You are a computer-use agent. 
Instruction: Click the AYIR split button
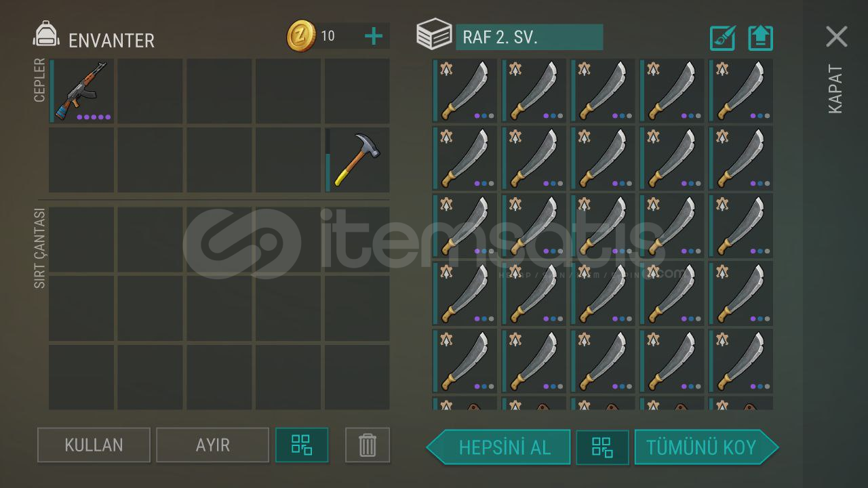[213, 445]
